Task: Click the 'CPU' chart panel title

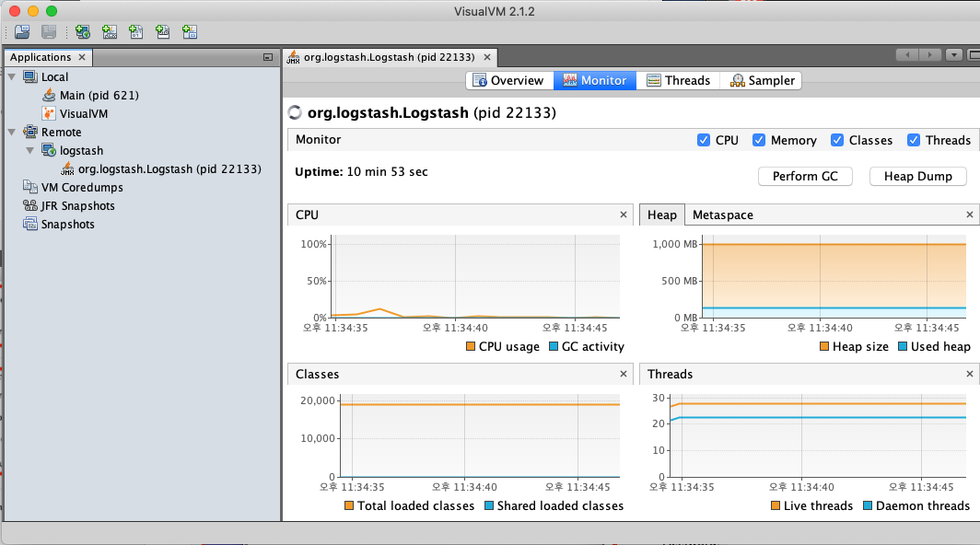Action: coord(307,215)
